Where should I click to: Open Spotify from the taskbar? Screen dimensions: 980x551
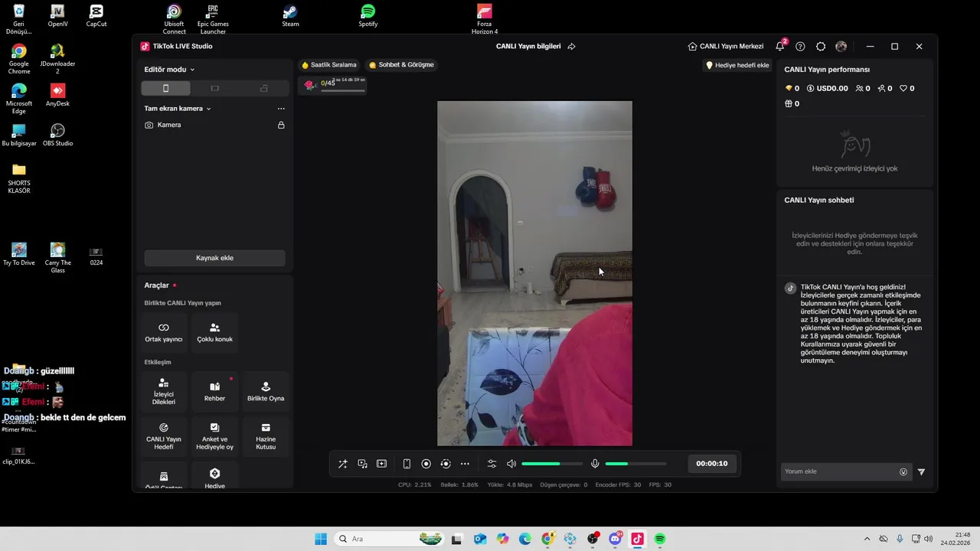point(660,539)
